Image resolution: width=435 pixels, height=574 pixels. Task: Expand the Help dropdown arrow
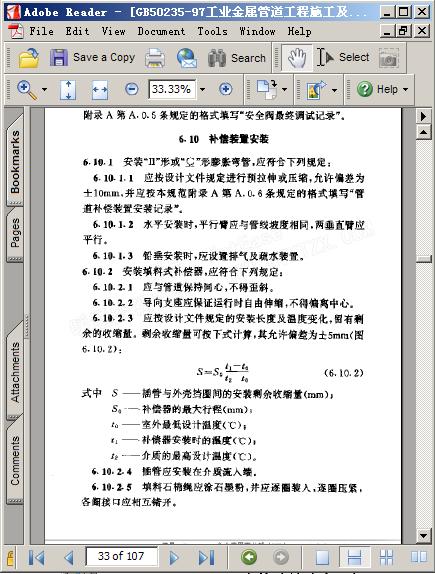point(405,89)
